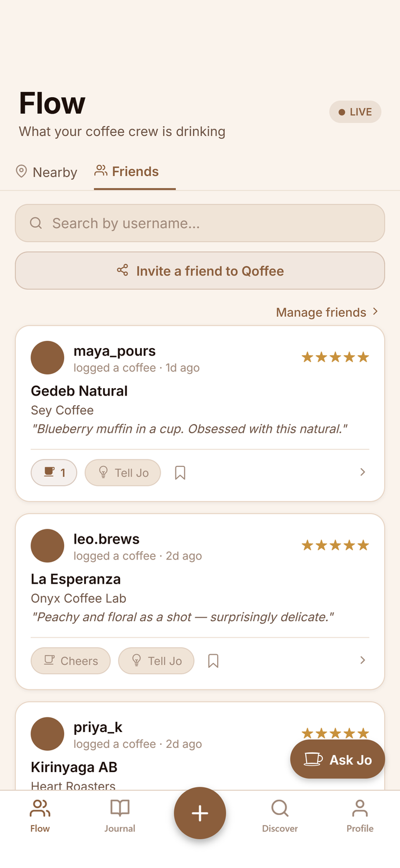Open leo.brews' profile avatar
Image resolution: width=400 pixels, height=868 pixels.
47,546
